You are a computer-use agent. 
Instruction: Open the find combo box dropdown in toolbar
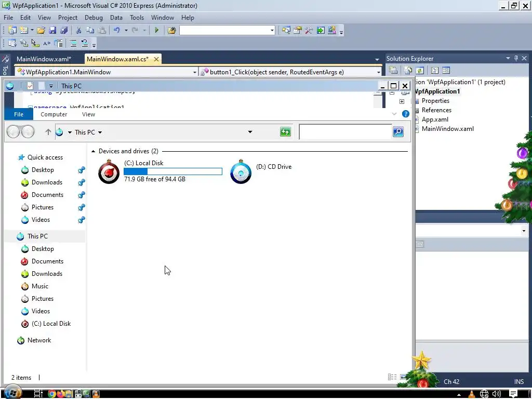[x=272, y=31]
